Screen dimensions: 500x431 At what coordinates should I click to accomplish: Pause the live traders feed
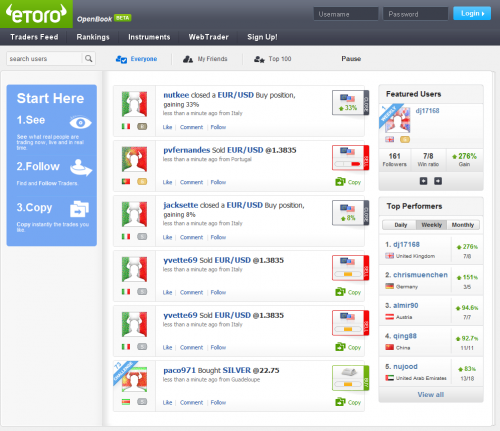click(351, 59)
